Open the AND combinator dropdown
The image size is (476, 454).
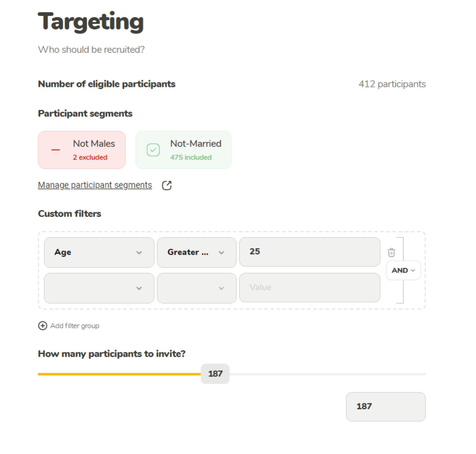pos(403,270)
